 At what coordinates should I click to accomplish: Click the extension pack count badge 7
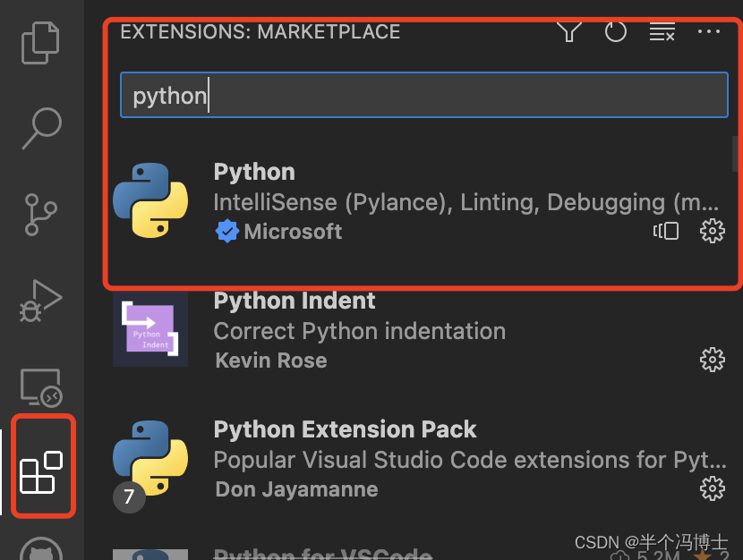[129, 497]
